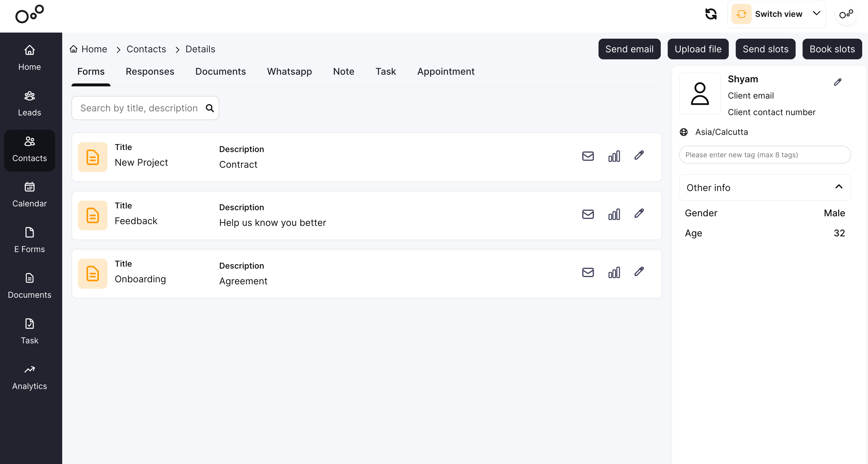The height and width of the screenshot is (464, 868).
Task: Edit Shyam's contact profile pencil icon
Action: pos(837,82)
